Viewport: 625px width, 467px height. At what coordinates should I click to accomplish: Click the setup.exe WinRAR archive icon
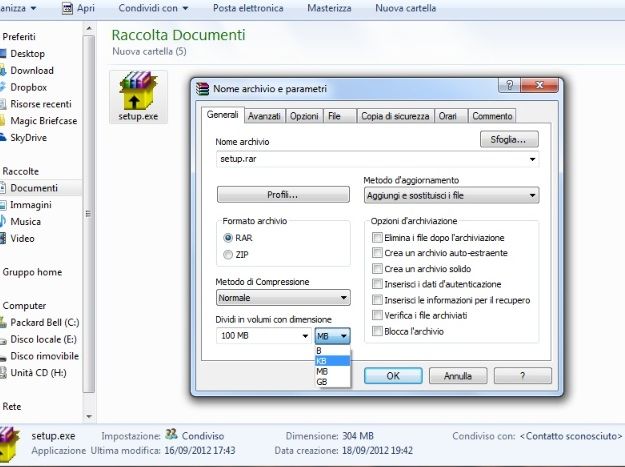[137, 92]
